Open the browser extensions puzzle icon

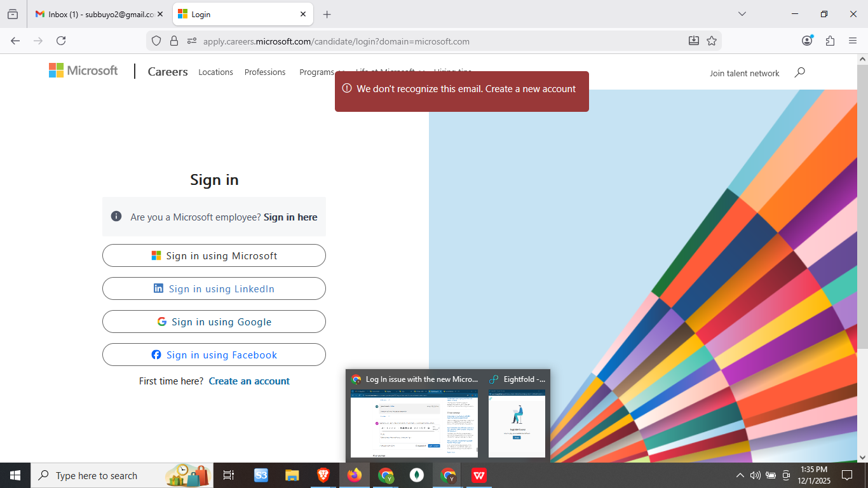click(x=830, y=41)
